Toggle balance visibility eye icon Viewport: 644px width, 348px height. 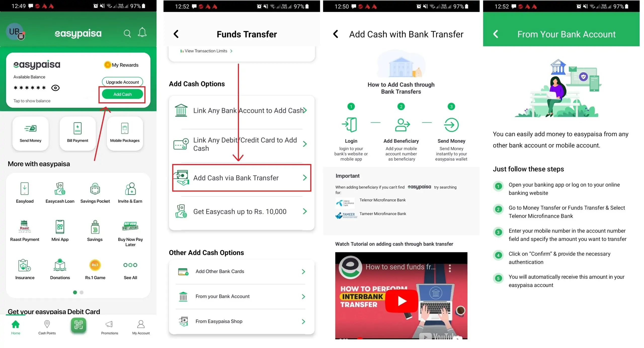tap(55, 87)
